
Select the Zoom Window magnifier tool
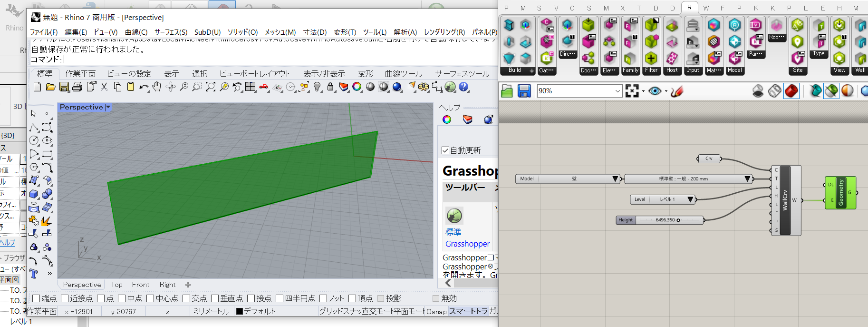(197, 87)
